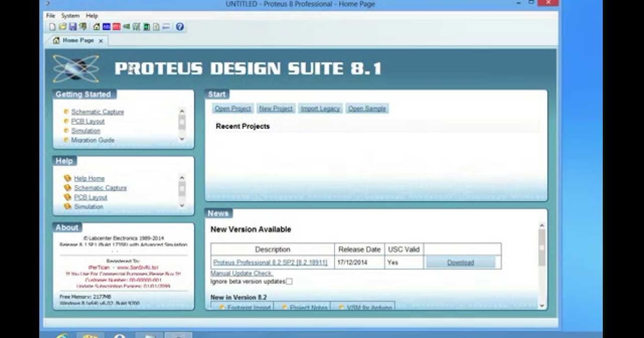Image resolution: width=644 pixels, height=338 pixels.
Task: Open PCB Layout link in Help panel
Action: (91, 197)
